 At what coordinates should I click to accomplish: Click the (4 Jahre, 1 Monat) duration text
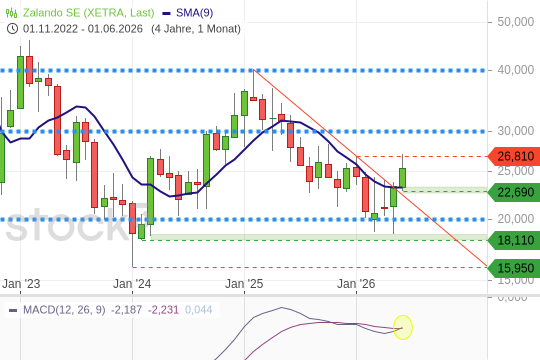coord(196,29)
